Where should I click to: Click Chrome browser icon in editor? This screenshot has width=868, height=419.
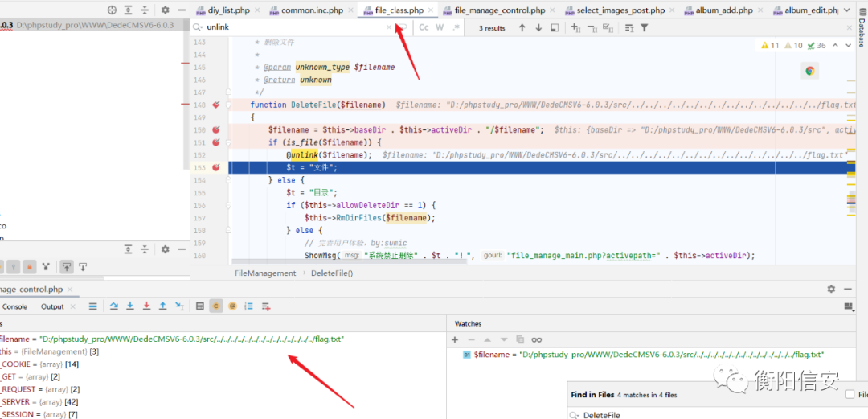[x=809, y=71]
